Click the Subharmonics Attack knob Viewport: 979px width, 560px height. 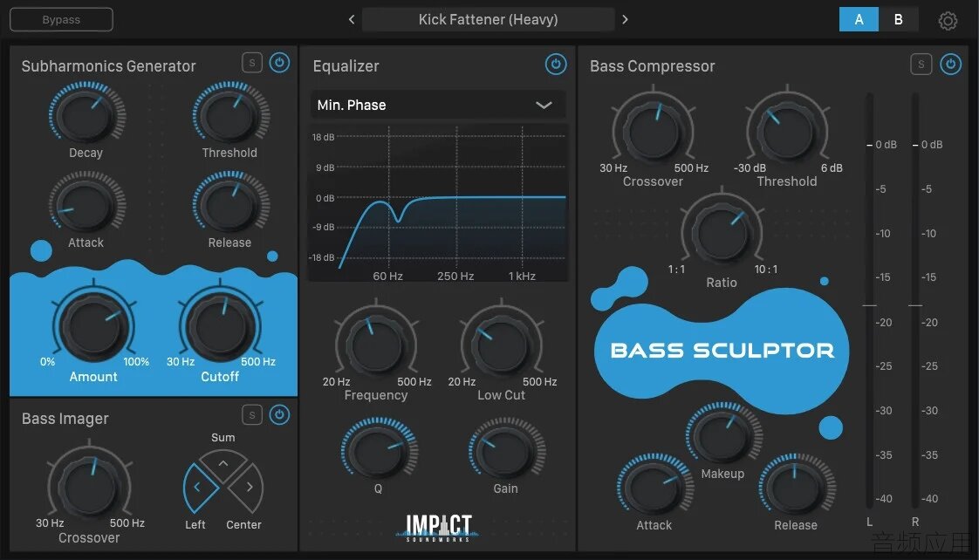click(86, 205)
